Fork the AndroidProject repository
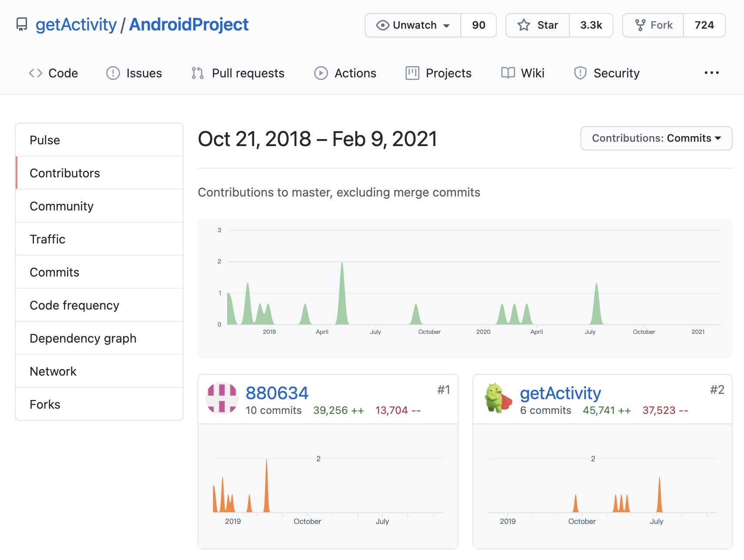The image size is (744, 560). pos(653,25)
